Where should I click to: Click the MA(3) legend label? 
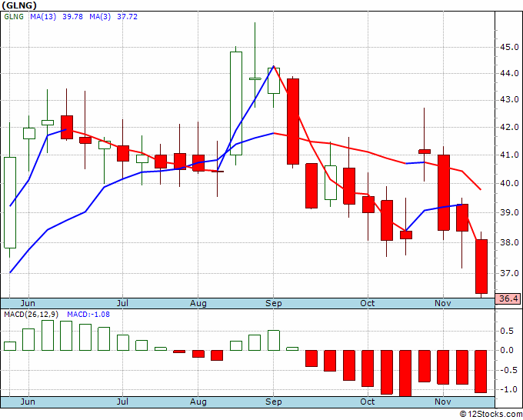(100, 17)
